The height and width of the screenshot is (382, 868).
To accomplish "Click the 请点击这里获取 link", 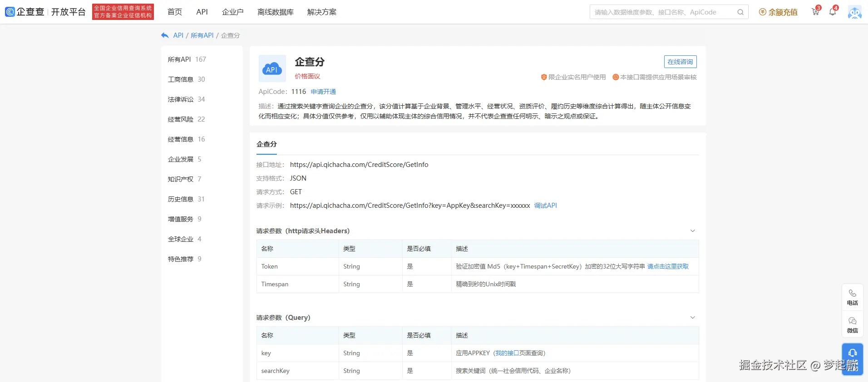I will (668, 266).
